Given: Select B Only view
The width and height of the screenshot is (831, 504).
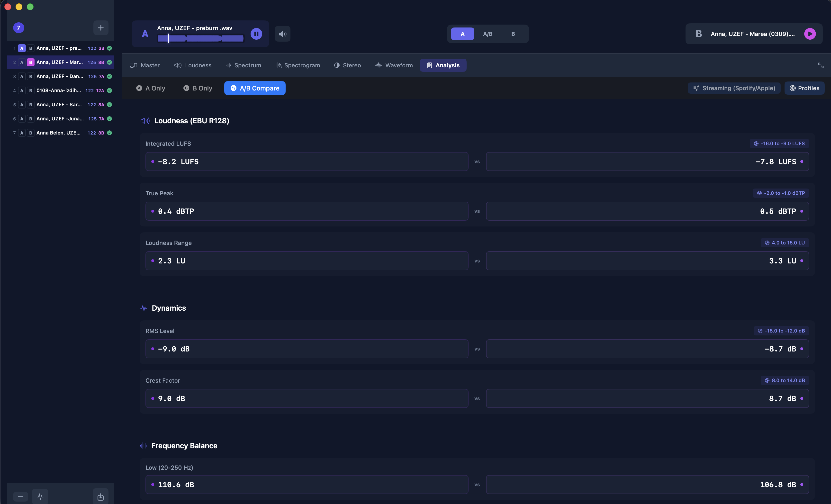Looking at the screenshot, I should 198,88.
